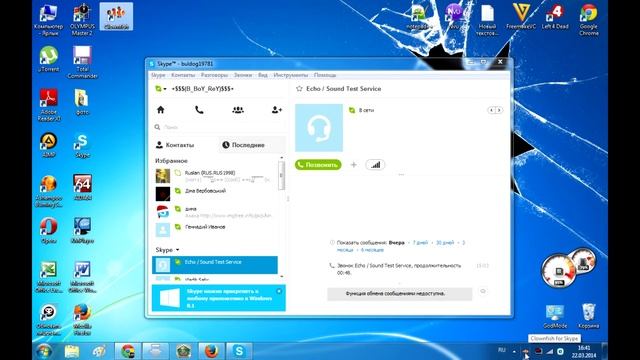The width and height of the screenshot is (640, 360).
Task: Open the Skype menu in menu bar
Action: coord(158,75)
